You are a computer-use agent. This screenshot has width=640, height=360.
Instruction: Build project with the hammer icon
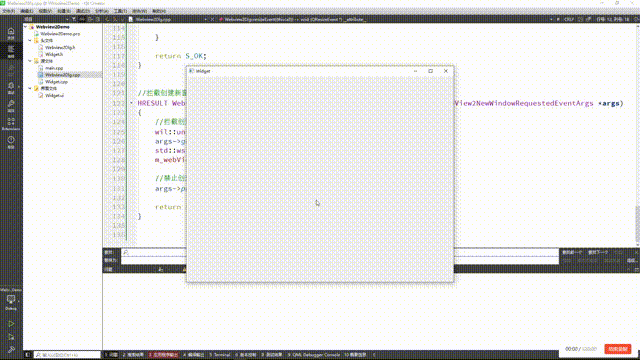11,349
